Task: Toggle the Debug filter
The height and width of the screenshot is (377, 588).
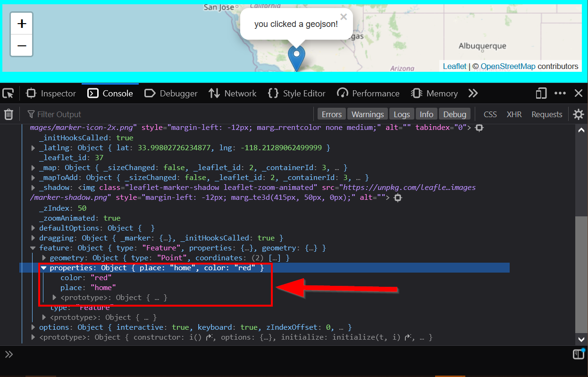Action: [454, 114]
